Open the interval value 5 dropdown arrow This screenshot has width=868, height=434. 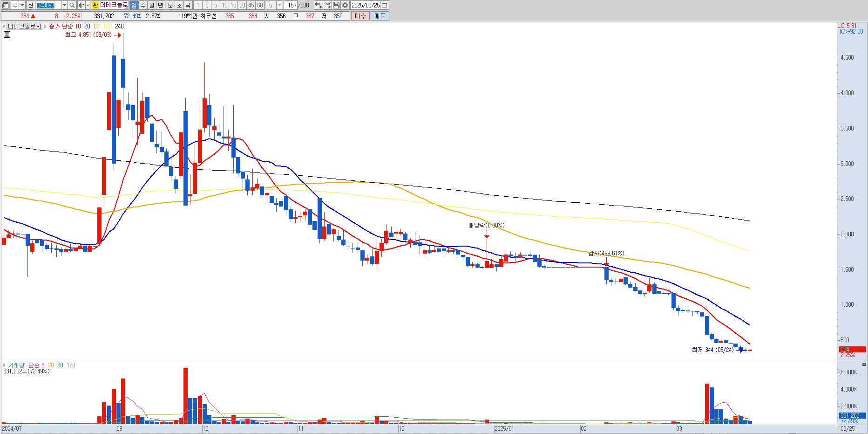coord(279,5)
